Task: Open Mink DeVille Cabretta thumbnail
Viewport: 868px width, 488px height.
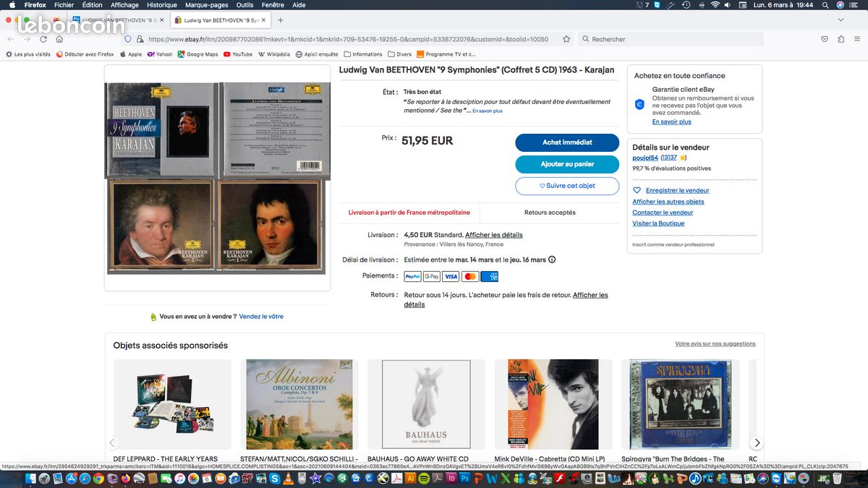Action: click(x=553, y=404)
